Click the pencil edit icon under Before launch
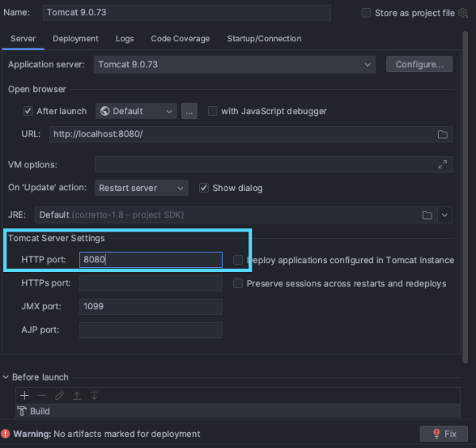Viewport: 476px width, 448px height. click(x=59, y=396)
